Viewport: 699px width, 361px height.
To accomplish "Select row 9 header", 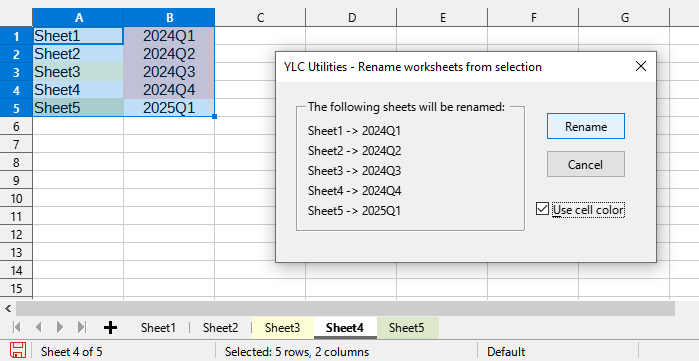I will 16,180.
